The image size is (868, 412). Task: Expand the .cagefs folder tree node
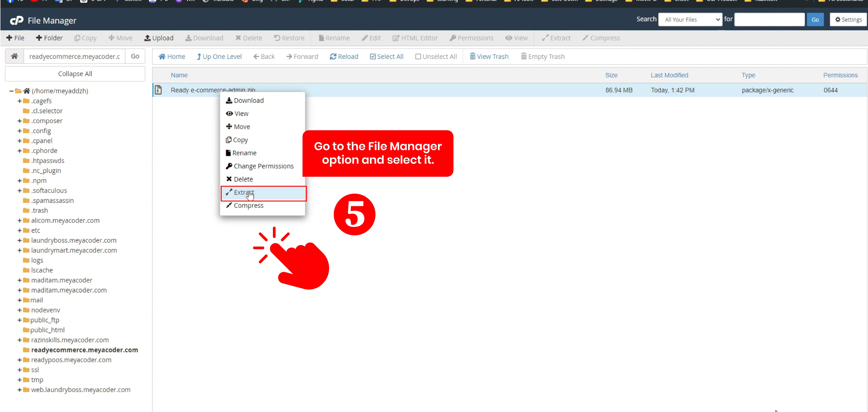tap(20, 101)
